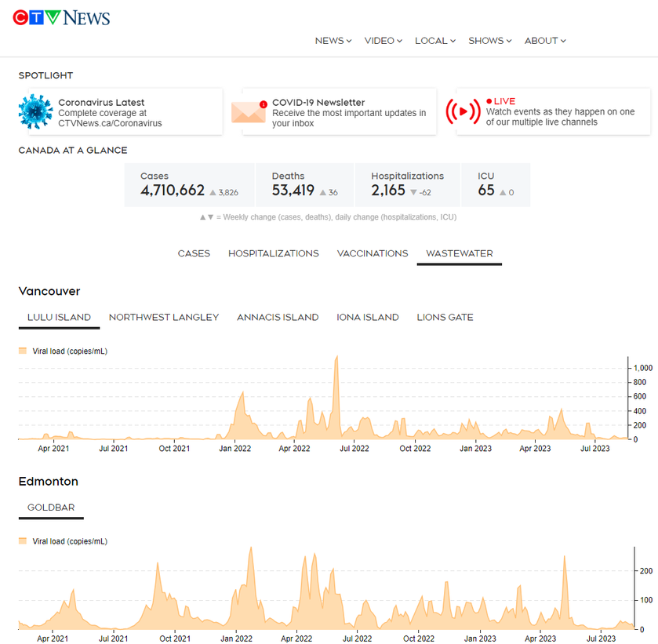The image size is (658, 644).
Task: Open the Coronavirus Latest spotlight link
Action: [x=126, y=111]
